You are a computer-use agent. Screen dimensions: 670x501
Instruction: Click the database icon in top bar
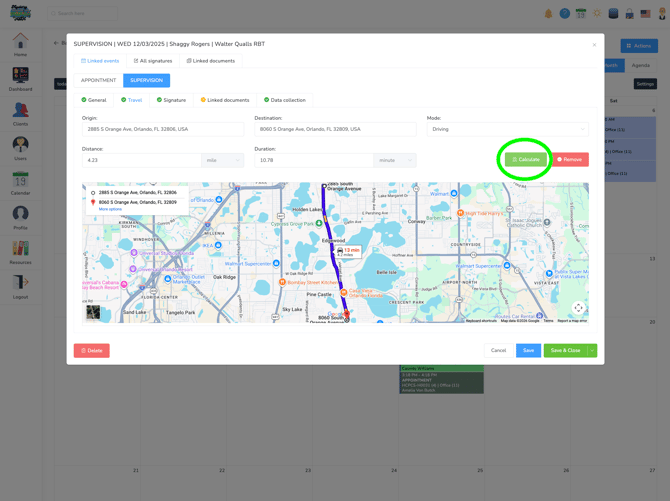click(x=613, y=14)
